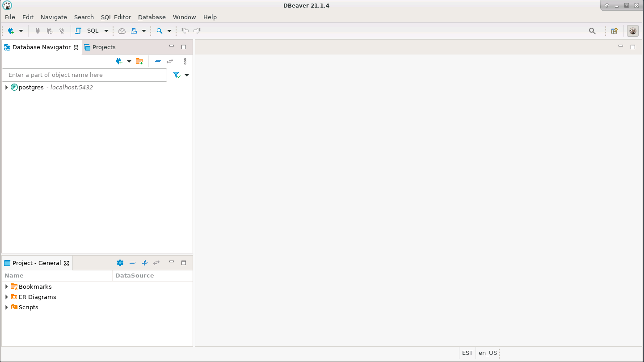The width and height of the screenshot is (644, 362).
Task: Click the Configure gear icon in Project panel
Action: 120,263
